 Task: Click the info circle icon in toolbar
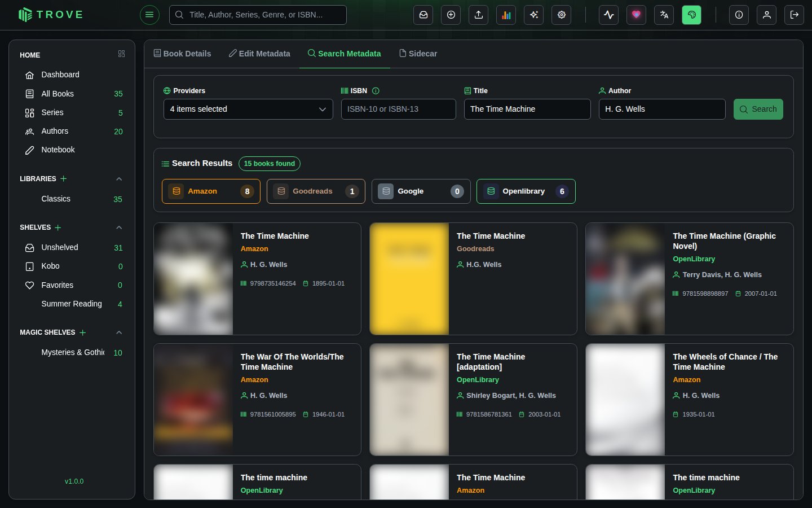pos(739,15)
